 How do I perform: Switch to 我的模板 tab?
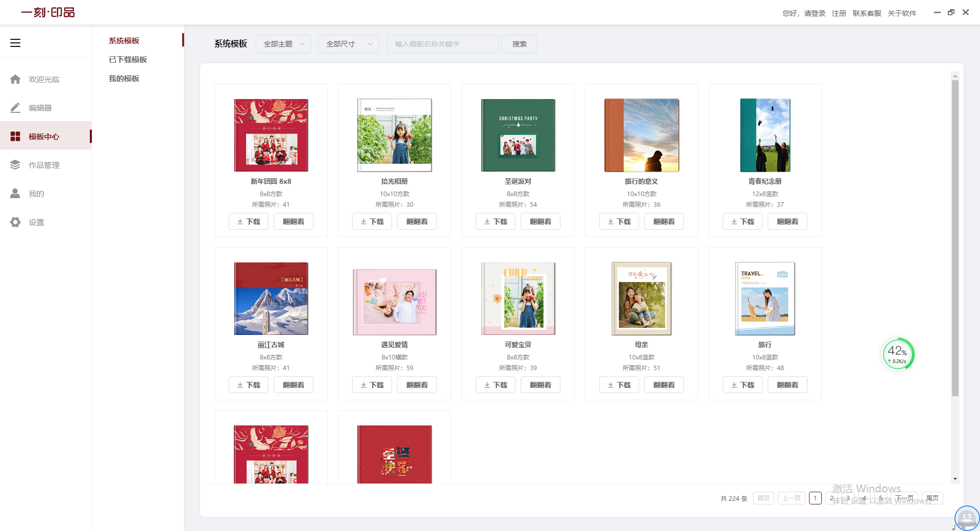[x=124, y=78]
